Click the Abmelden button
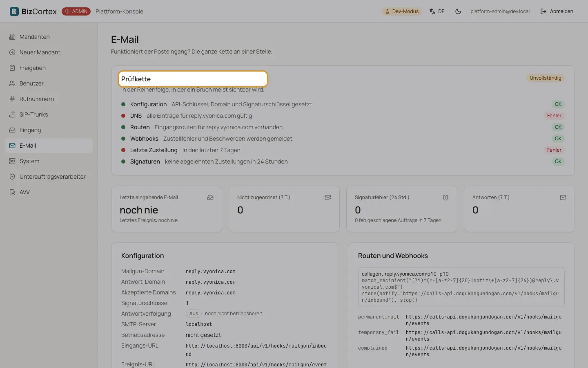This screenshot has height=368, width=588. [x=557, y=11]
